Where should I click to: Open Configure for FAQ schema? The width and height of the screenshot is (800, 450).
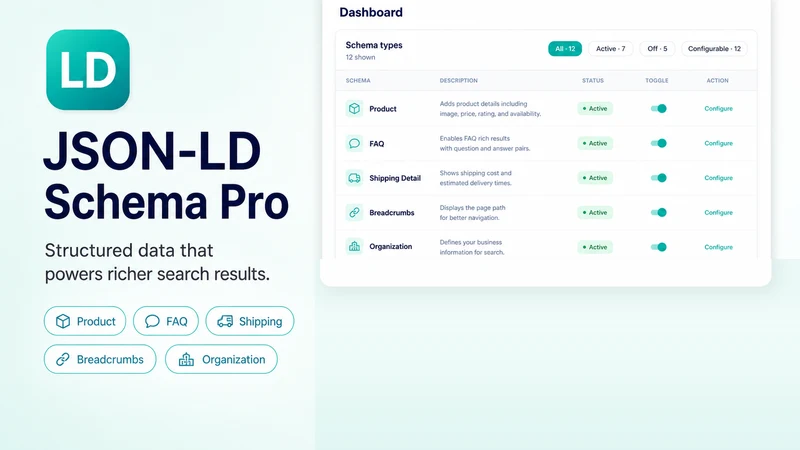click(718, 143)
